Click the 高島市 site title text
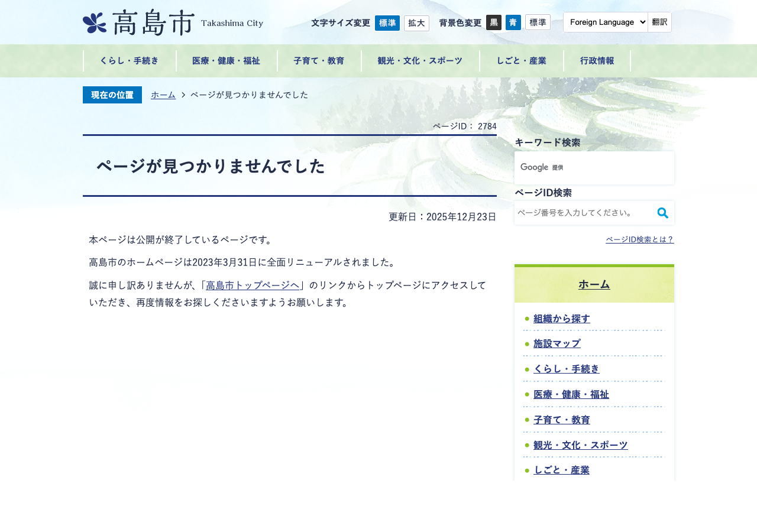Image resolution: width=757 pixels, height=532 pixels. [x=153, y=23]
